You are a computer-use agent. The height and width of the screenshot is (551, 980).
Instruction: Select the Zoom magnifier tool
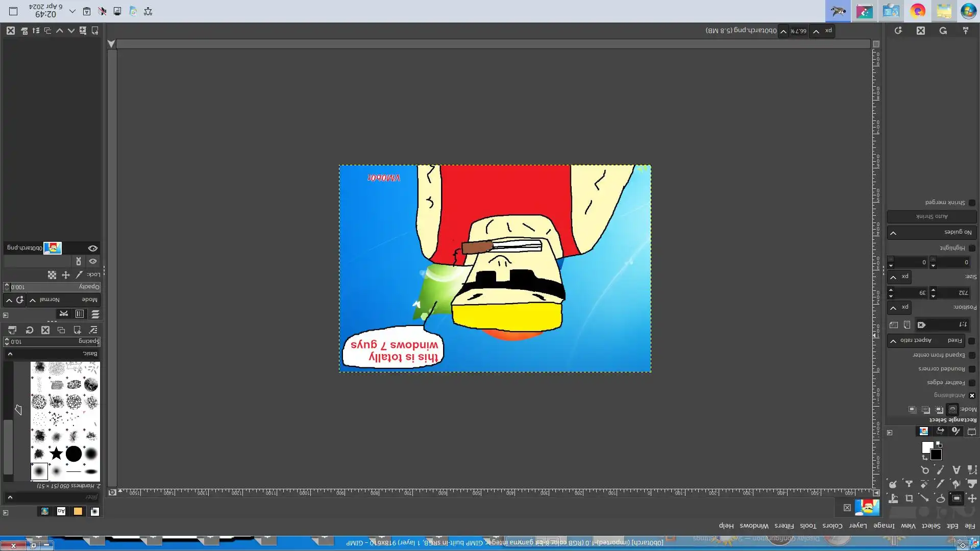[925, 470]
